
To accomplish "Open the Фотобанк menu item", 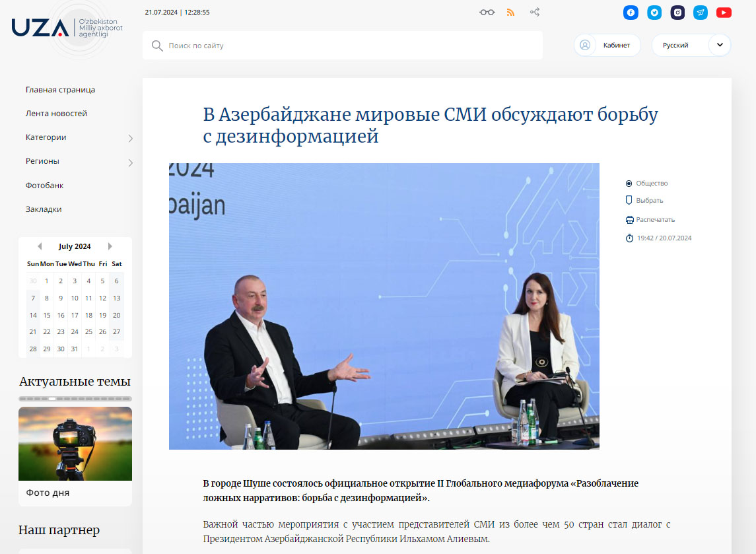I will (x=44, y=186).
